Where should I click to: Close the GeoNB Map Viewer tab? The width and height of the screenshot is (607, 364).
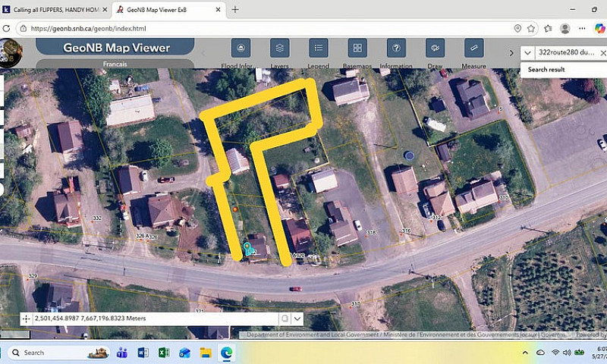tap(218, 10)
